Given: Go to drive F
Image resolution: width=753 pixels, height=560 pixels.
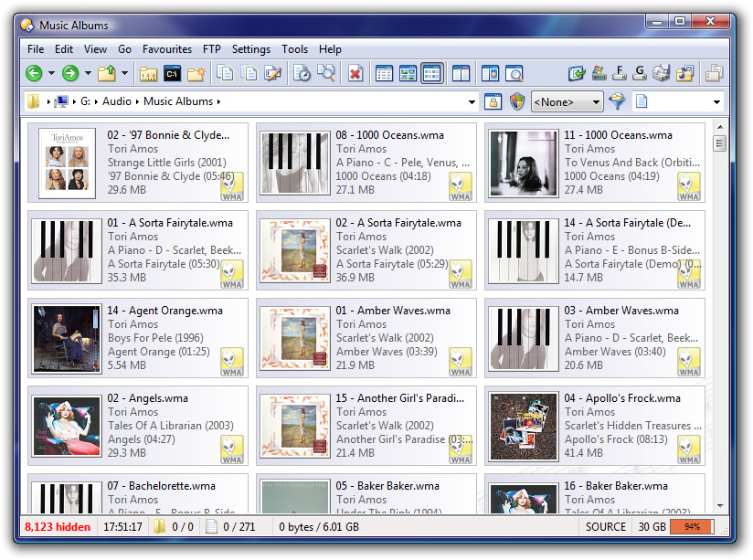Looking at the screenshot, I should coord(620,73).
